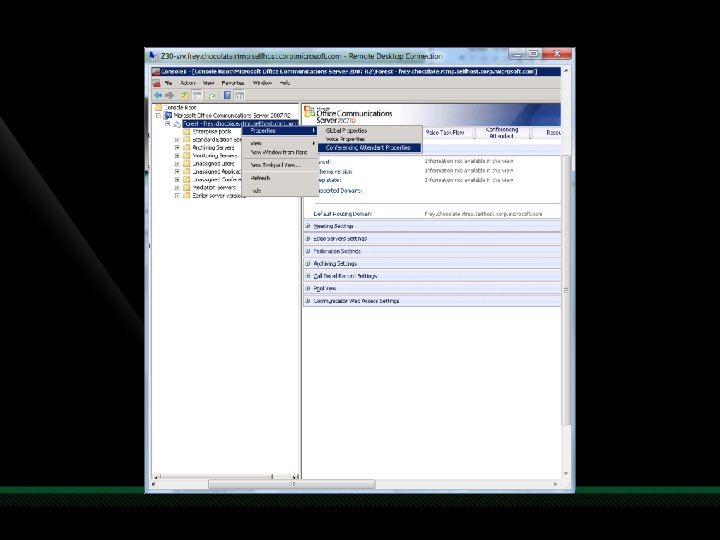
Task: Click the Monitoring Servers folder icon
Action: tap(186, 156)
